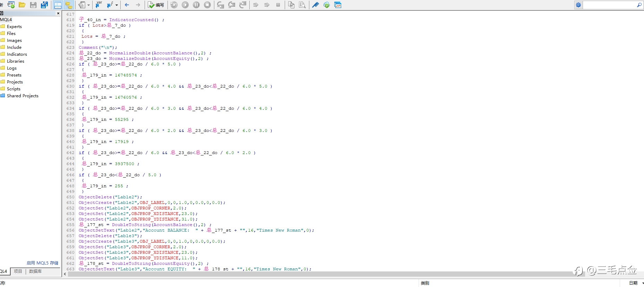The image size is (644, 287).
Task: Open the Presets folder
Action: click(14, 75)
